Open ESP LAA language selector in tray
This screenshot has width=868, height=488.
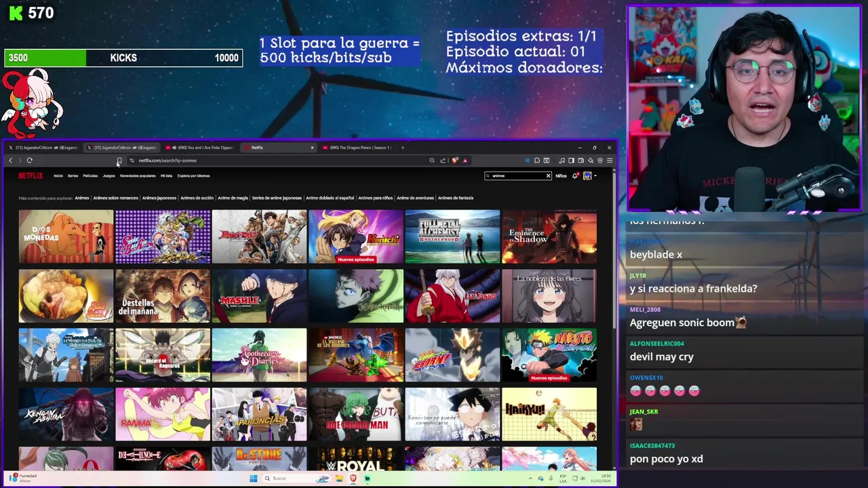coord(563,479)
